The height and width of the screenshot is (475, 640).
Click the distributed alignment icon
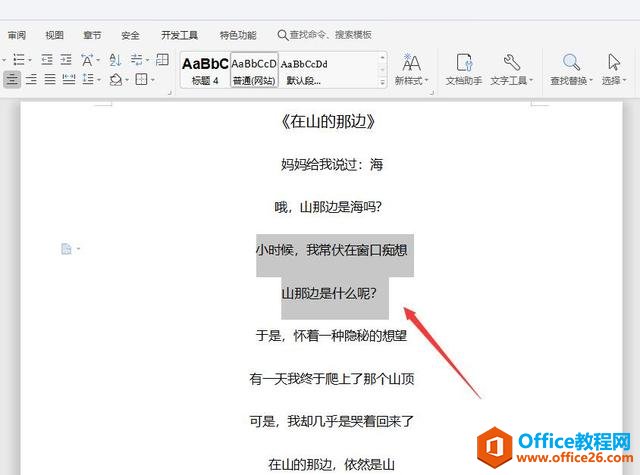click(69, 79)
